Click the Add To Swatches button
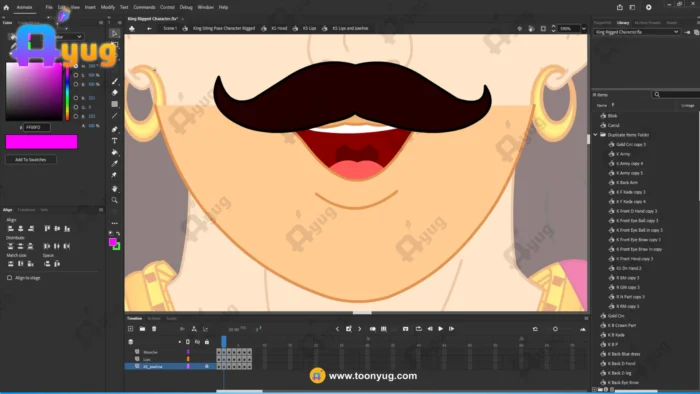This screenshot has width=700, height=394. (31, 159)
